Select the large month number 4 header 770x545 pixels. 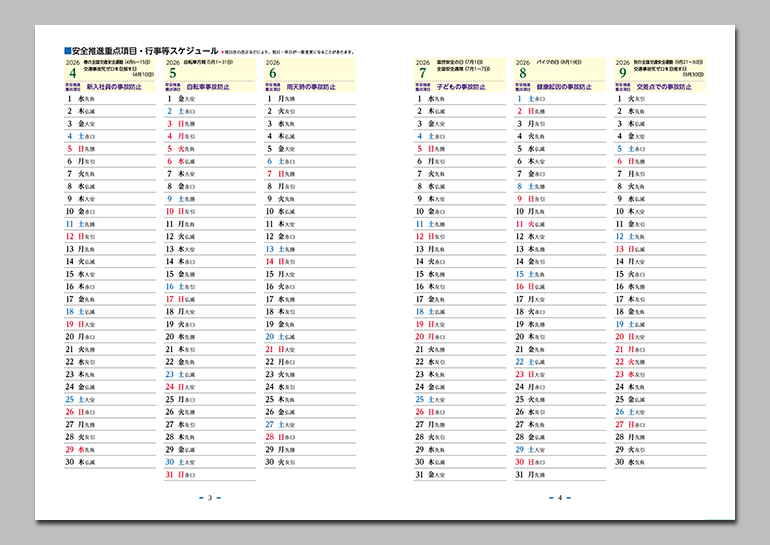(x=73, y=73)
